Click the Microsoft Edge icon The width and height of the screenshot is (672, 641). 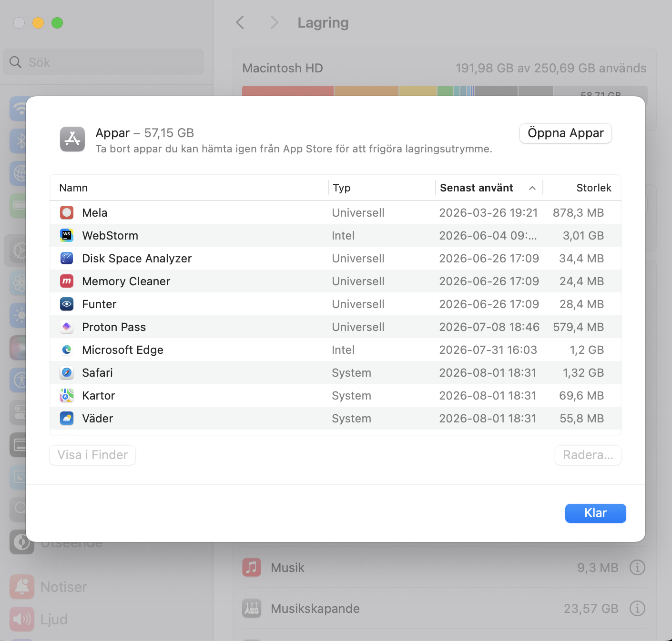point(67,350)
